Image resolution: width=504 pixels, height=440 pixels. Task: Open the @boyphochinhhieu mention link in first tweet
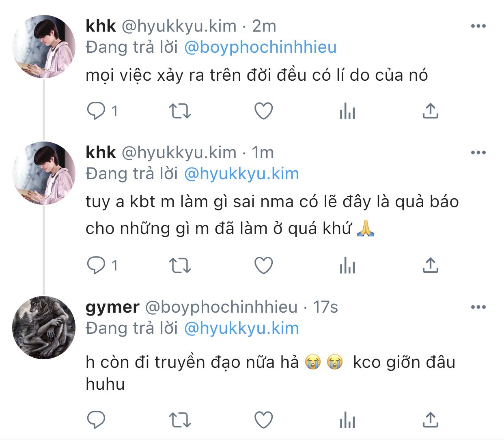point(260,47)
